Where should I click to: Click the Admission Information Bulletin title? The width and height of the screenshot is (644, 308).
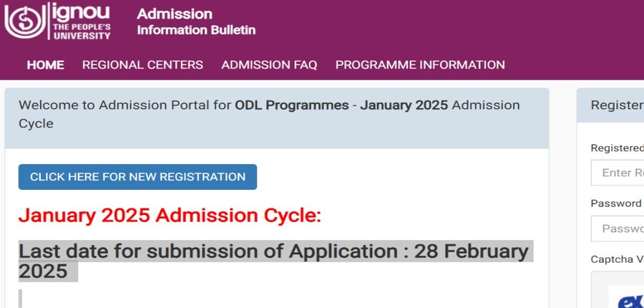click(x=196, y=22)
